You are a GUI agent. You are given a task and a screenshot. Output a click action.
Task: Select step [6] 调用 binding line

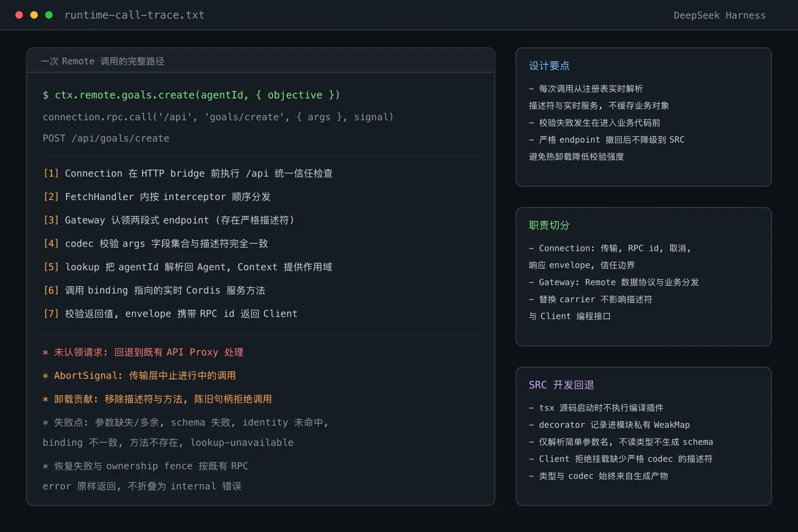tap(154, 290)
